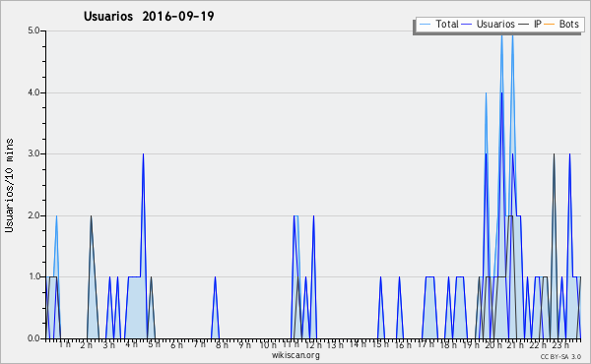Screen dimensions: 591x364
Task: Click the 1.0 value on y-axis
Action: coord(33,276)
